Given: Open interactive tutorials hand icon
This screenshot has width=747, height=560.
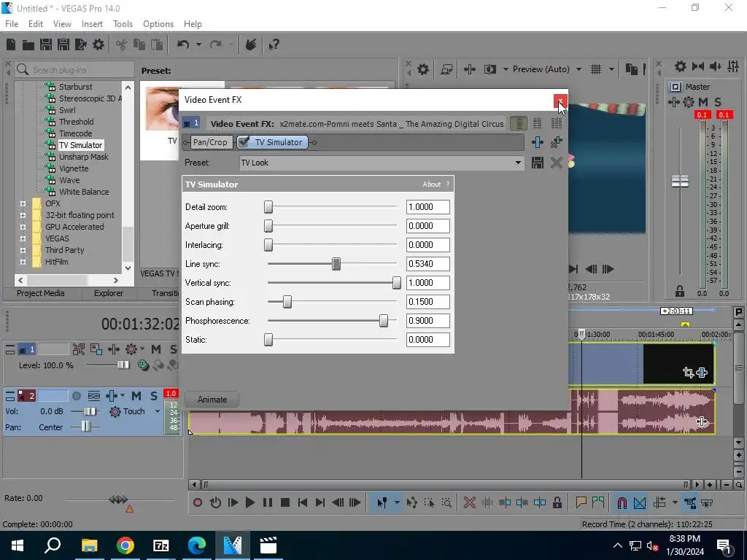Looking at the screenshot, I should pyautogui.click(x=251, y=44).
